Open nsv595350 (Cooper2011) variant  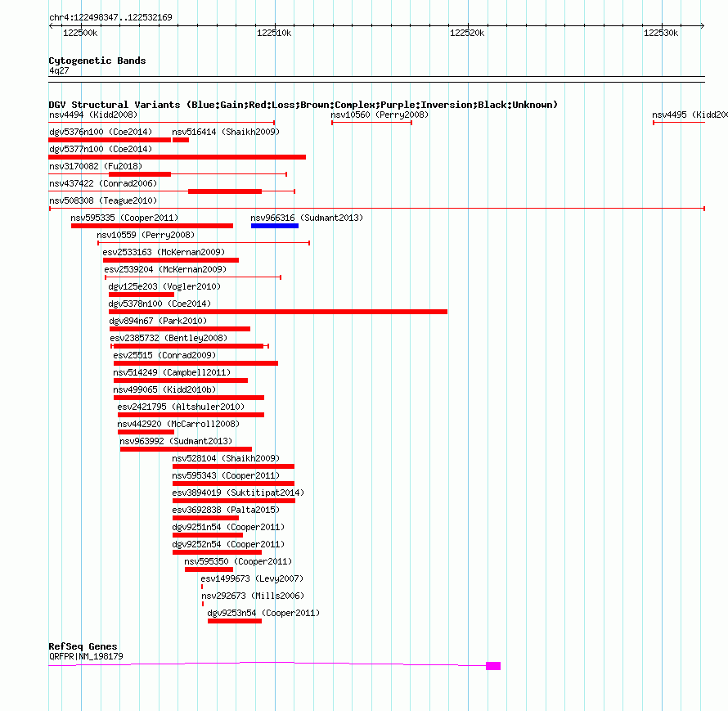point(238,561)
